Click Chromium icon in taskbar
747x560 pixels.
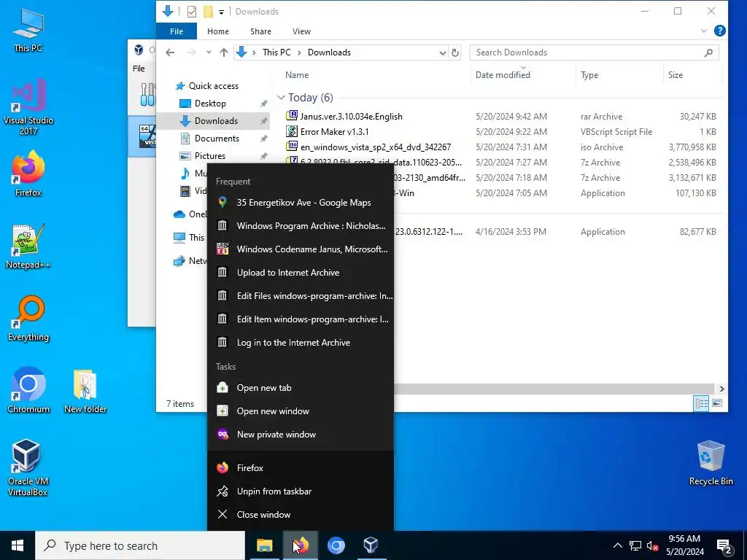[336, 545]
